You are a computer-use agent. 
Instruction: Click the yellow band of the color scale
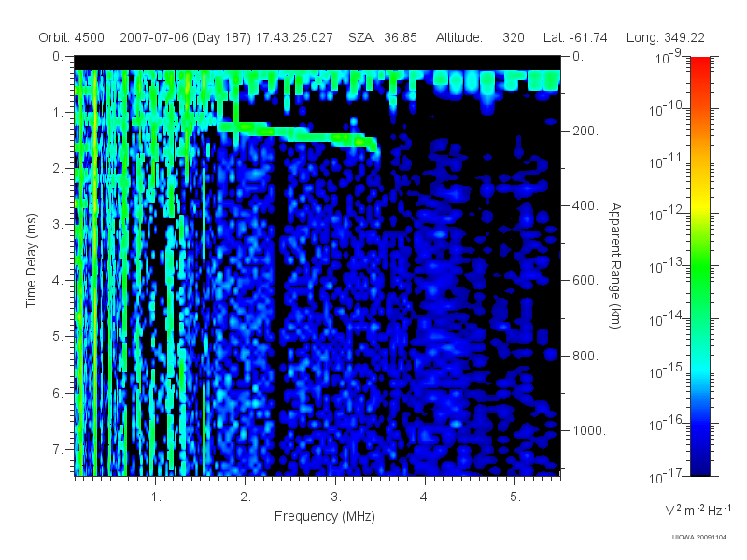coord(700,203)
